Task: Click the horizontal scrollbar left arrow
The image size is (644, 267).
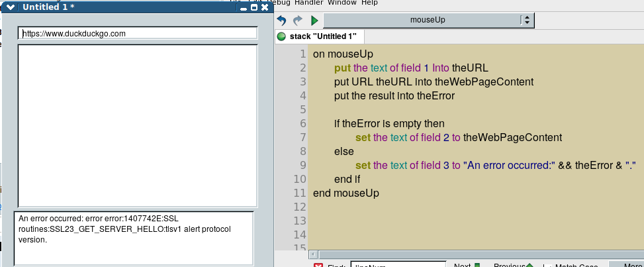Action: [314, 254]
